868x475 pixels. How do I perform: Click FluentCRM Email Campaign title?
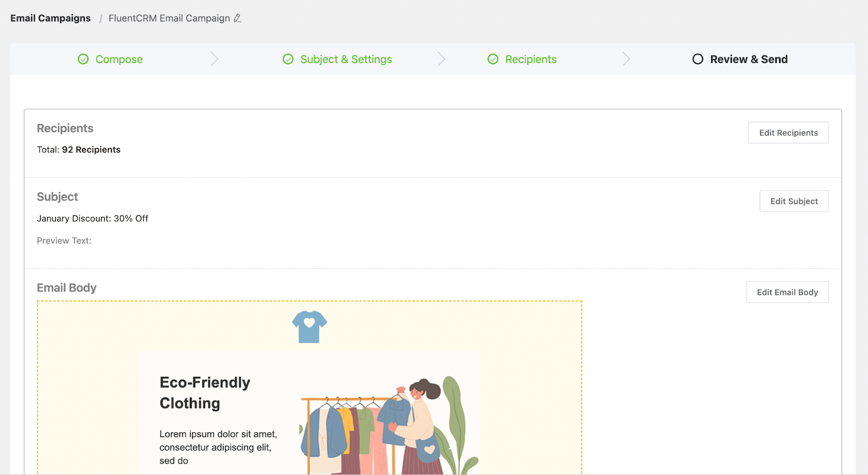[x=169, y=18]
